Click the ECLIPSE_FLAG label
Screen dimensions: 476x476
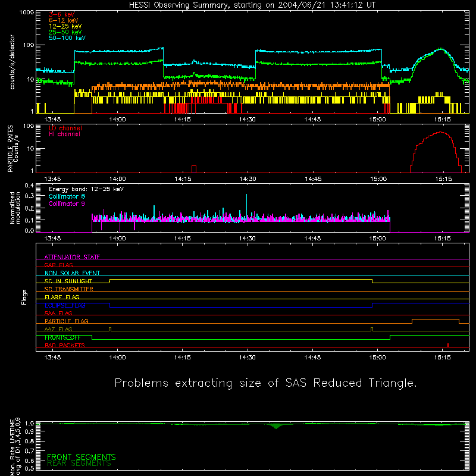pos(65,305)
